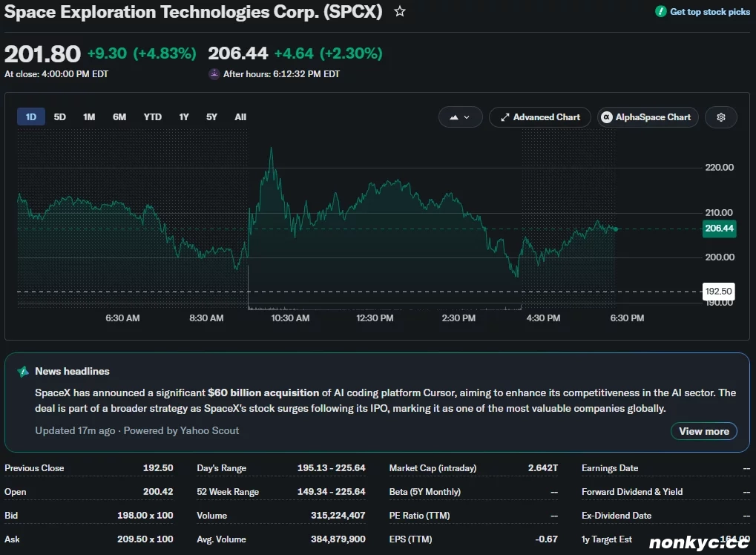Click the 220.00 price axis label

pos(720,168)
